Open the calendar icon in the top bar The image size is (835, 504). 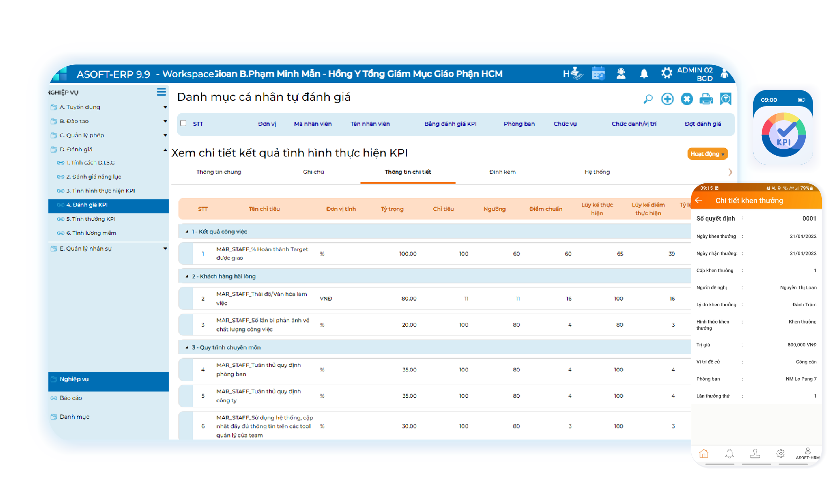click(x=598, y=73)
